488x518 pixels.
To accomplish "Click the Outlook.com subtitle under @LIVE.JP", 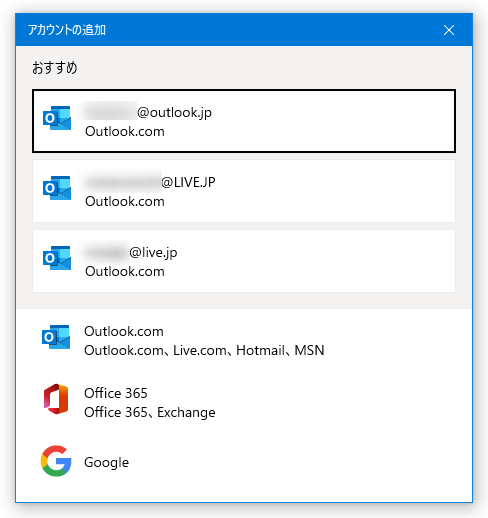I will (125, 201).
